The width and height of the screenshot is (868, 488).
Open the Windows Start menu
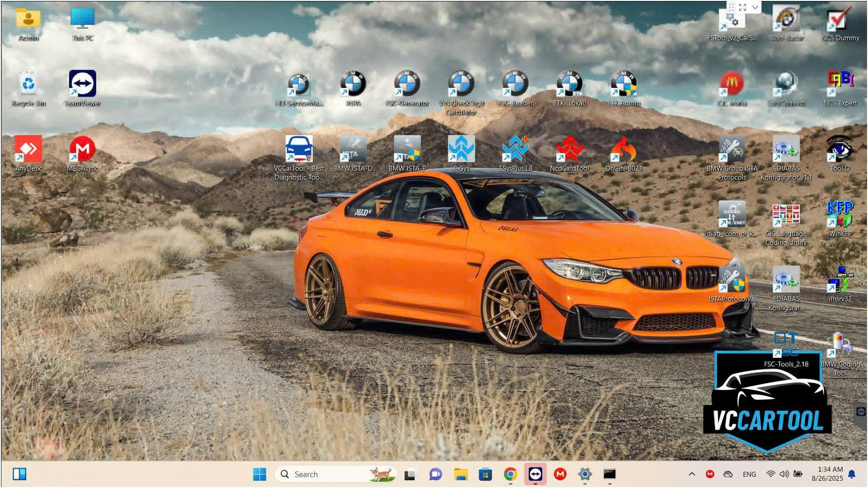(x=260, y=474)
